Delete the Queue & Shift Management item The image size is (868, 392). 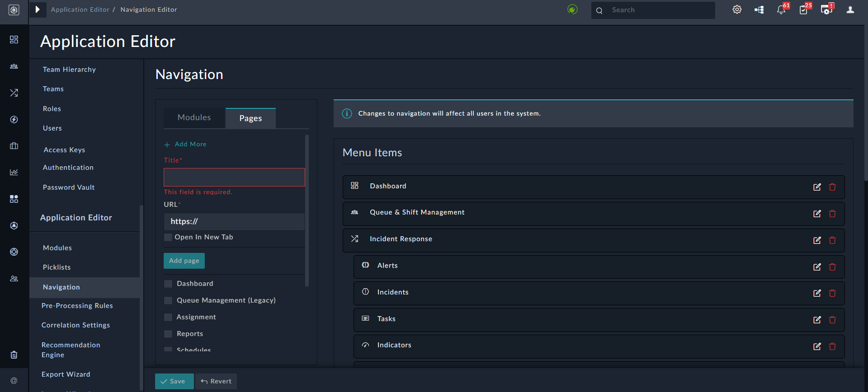[832, 214]
